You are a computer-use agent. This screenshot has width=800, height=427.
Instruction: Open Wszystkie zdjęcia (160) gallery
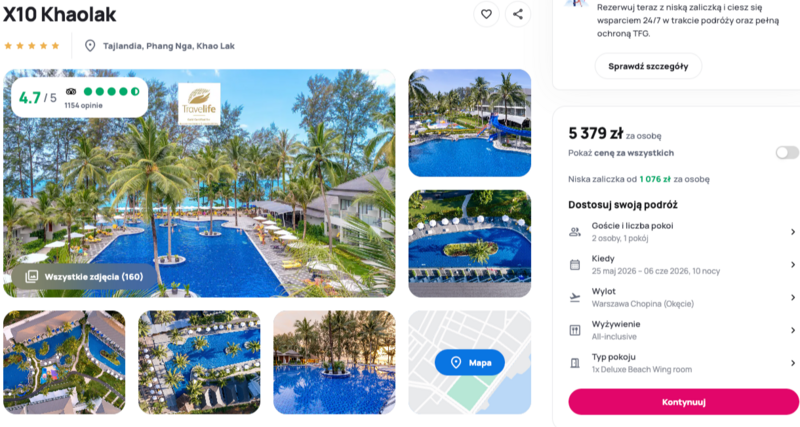(x=85, y=277)
